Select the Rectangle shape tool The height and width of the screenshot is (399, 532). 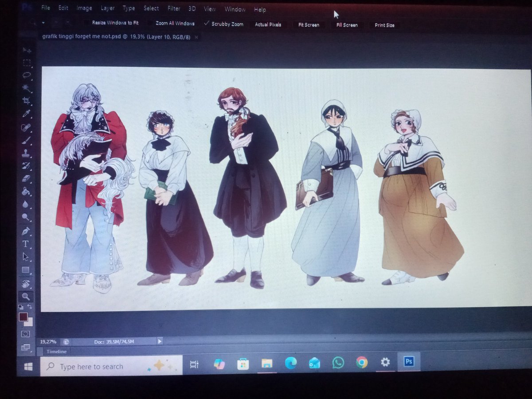[26, 270]
